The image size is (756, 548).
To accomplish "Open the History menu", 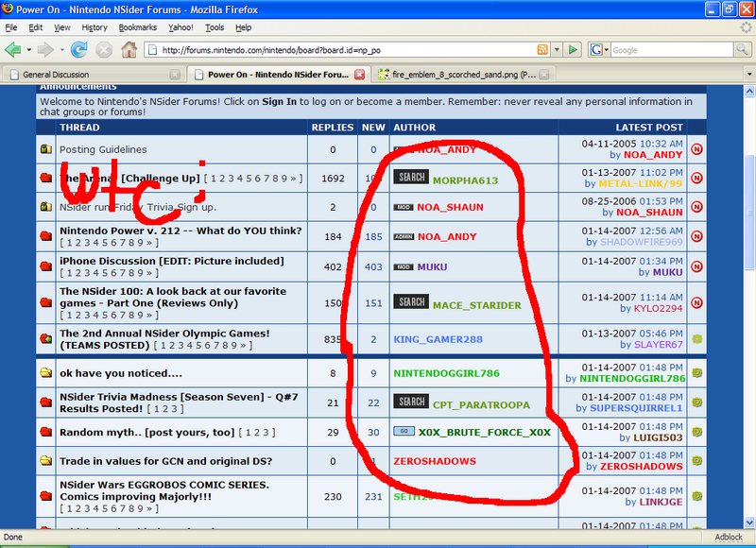I will pos(94,27).
